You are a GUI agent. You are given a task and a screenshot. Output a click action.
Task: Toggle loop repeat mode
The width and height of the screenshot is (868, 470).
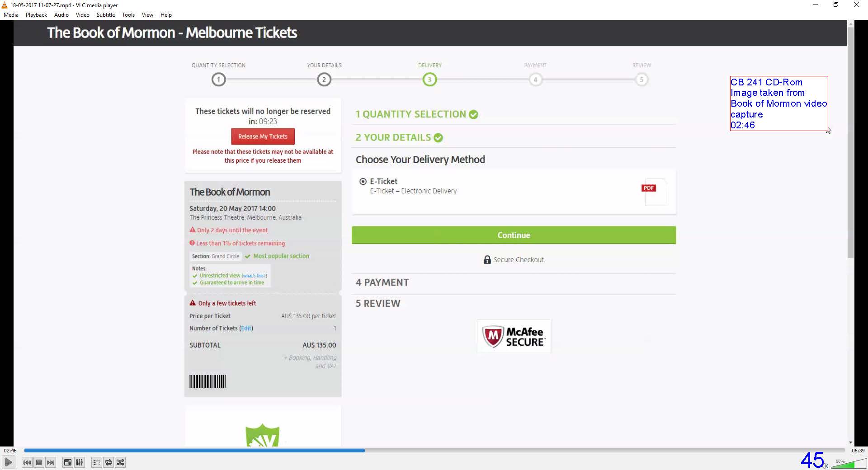(108, 462)
